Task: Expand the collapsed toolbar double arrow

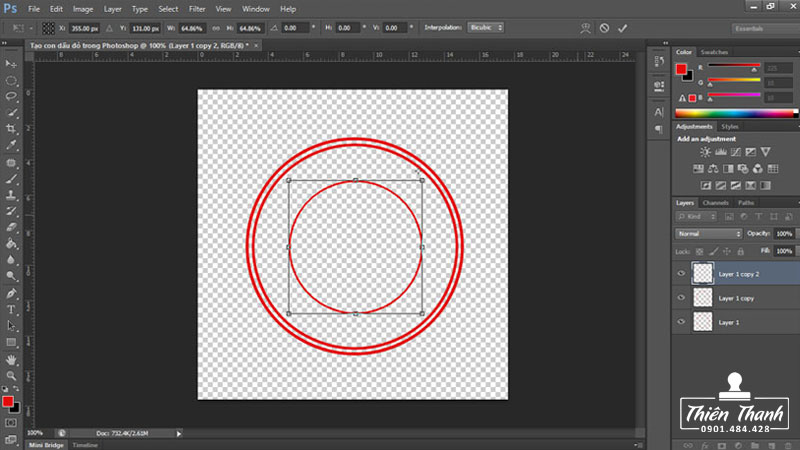Action: tap(5, 43)
